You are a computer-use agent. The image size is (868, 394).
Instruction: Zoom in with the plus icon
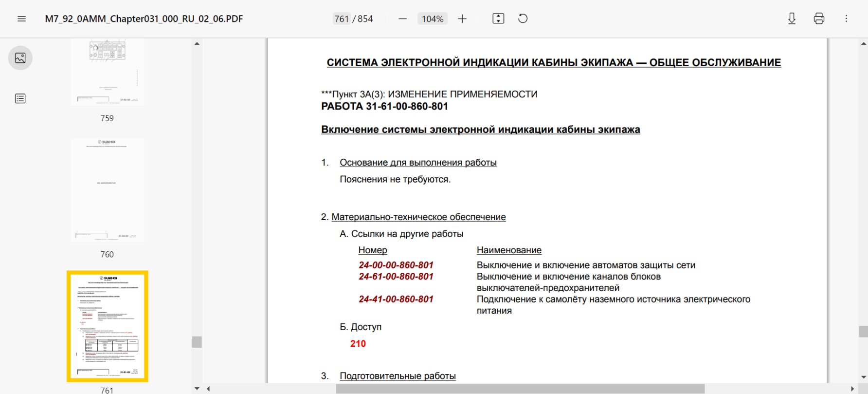(462, 19)
